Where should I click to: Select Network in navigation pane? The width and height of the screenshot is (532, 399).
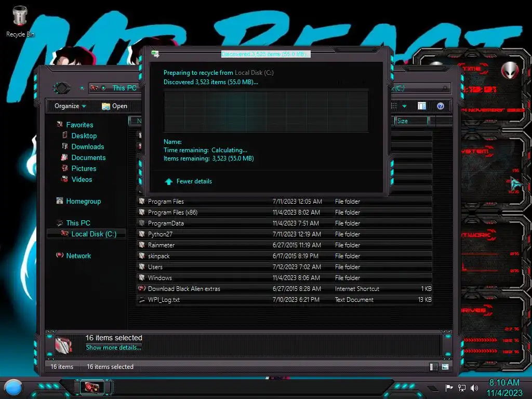[x=78, y=256]
